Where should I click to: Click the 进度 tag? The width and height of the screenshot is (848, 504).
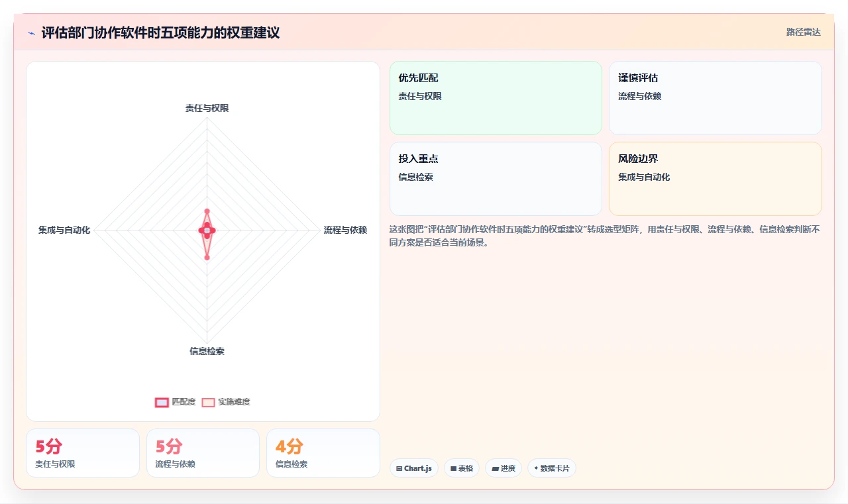[503, 468]
